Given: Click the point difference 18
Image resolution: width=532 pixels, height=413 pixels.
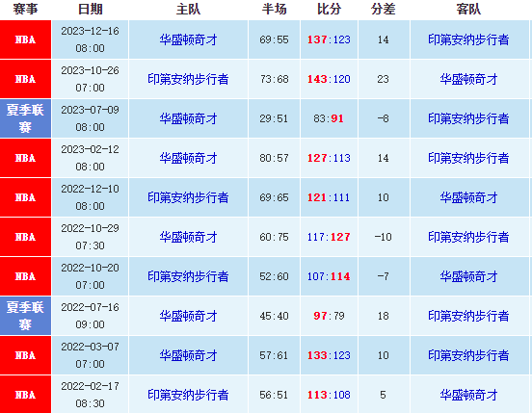Looking at the screenshot, I should 383,316.
